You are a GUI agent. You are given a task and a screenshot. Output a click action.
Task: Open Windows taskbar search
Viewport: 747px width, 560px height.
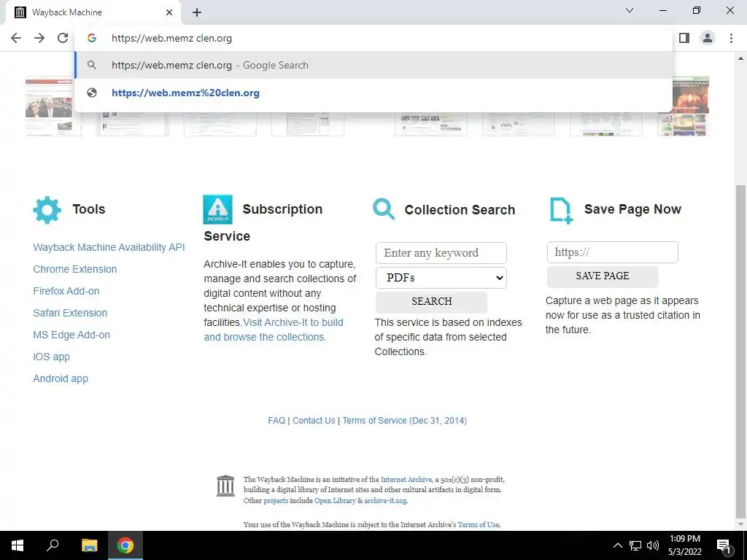pos(53,545)
